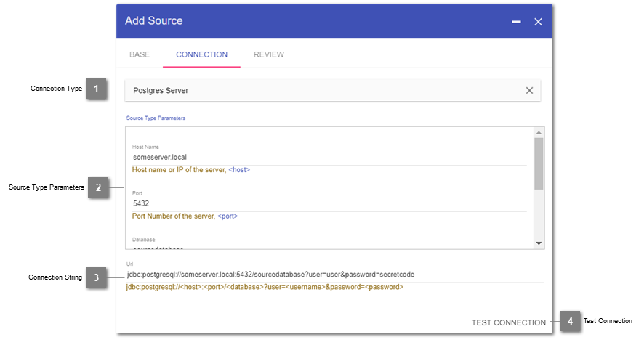Open the Postgres Server connection type dropdown
This screenshot has width=644, height=345.
click(320, 91)
